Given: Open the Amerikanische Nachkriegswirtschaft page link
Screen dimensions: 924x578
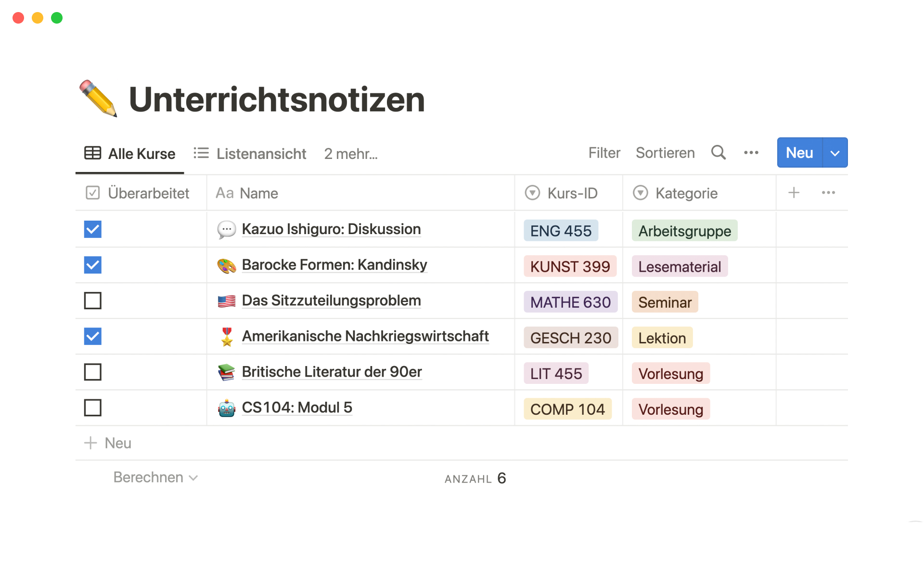Looking at the screenshot, I should [365, 336].
